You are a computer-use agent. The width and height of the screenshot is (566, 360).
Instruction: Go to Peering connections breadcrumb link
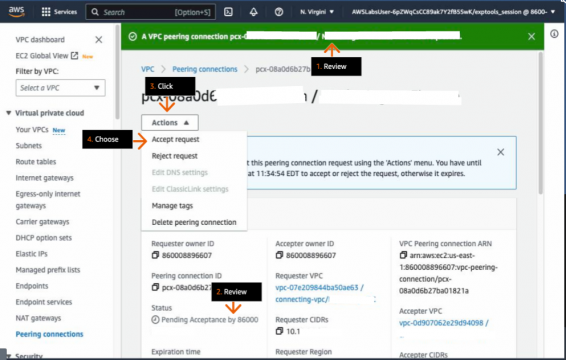pyautogui.click(x=205, y=69)
